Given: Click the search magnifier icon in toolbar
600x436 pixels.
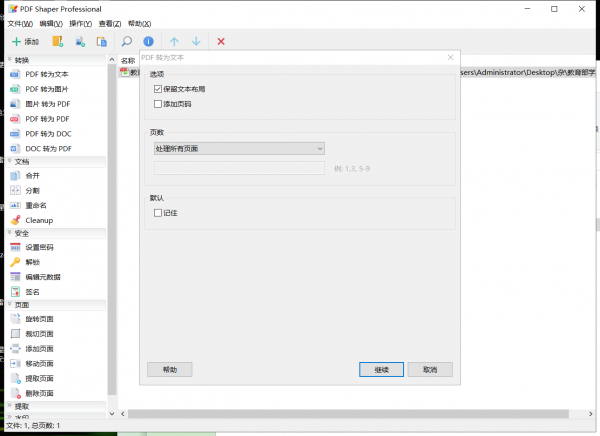Looking at the screenshot, I should coord(127,42).
